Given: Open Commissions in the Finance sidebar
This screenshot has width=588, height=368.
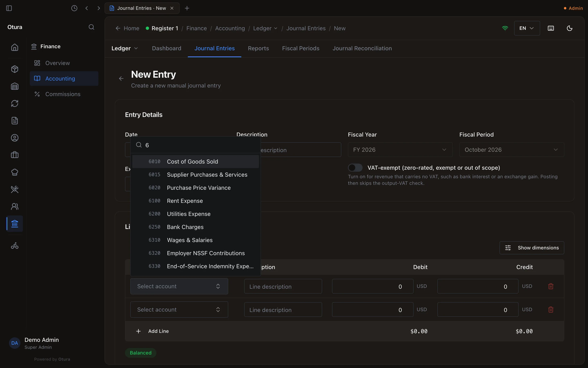Looking at the screenshot, I should pyautogui.click(x=64, y=94).
